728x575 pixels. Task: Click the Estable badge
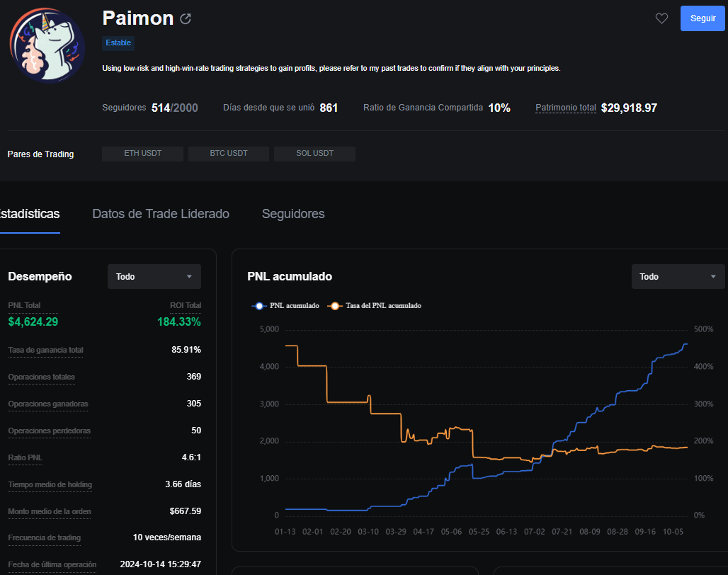(118, 42)
